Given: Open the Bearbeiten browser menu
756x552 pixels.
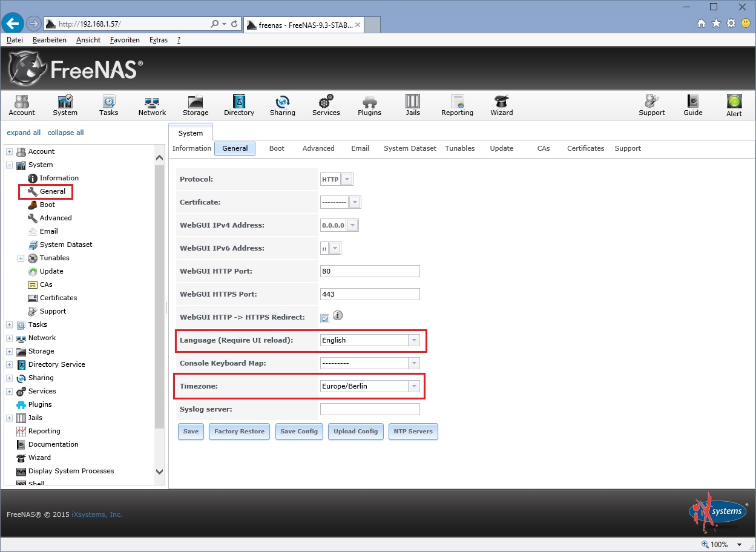Looking at the screenshot, I should tap(50, 40).
